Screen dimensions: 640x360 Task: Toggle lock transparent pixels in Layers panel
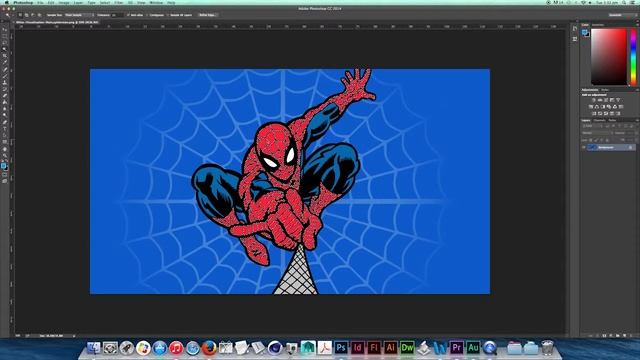coord(591,140)
